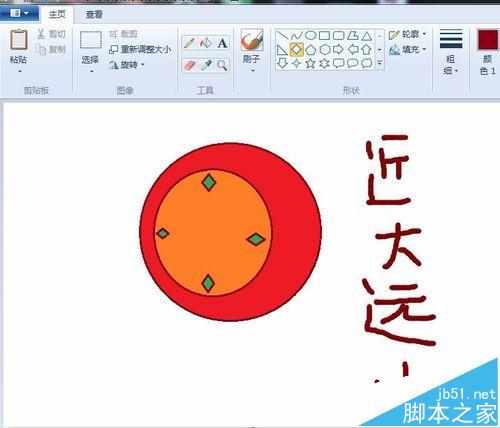Select the Fill with color bucket tool

coord(206,43)
